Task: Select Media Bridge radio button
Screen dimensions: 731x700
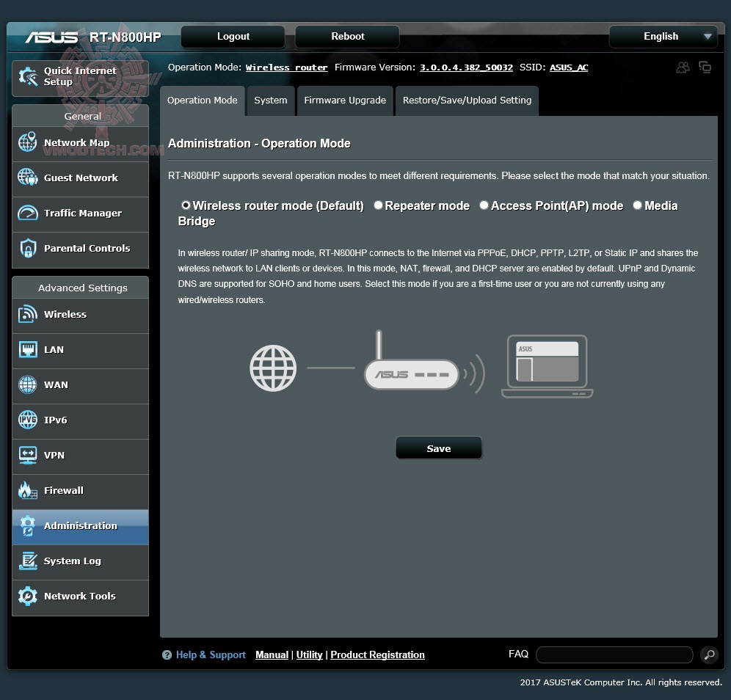Action: (637, 205)
